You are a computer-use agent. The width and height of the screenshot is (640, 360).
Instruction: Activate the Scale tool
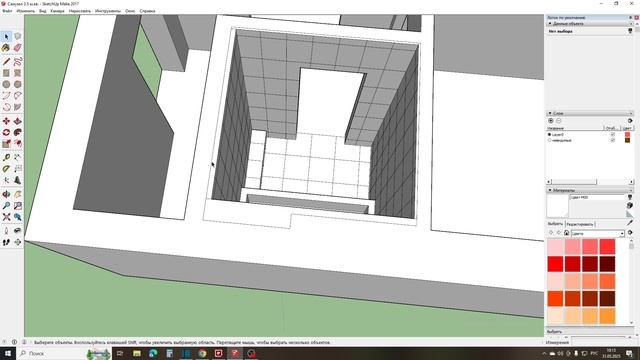click(x=6, y=144)
